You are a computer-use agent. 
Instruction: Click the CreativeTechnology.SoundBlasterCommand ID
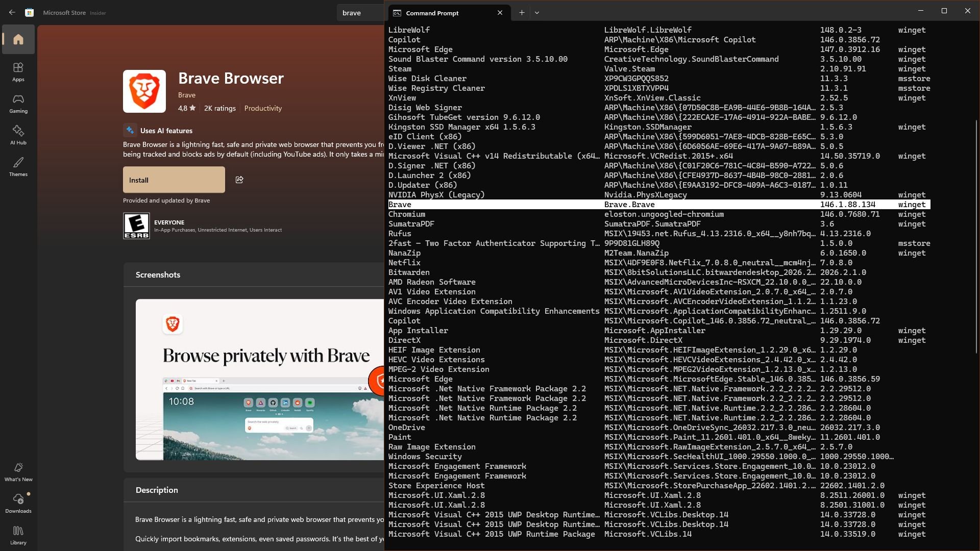pyautogui.click(x=692, y=59)
